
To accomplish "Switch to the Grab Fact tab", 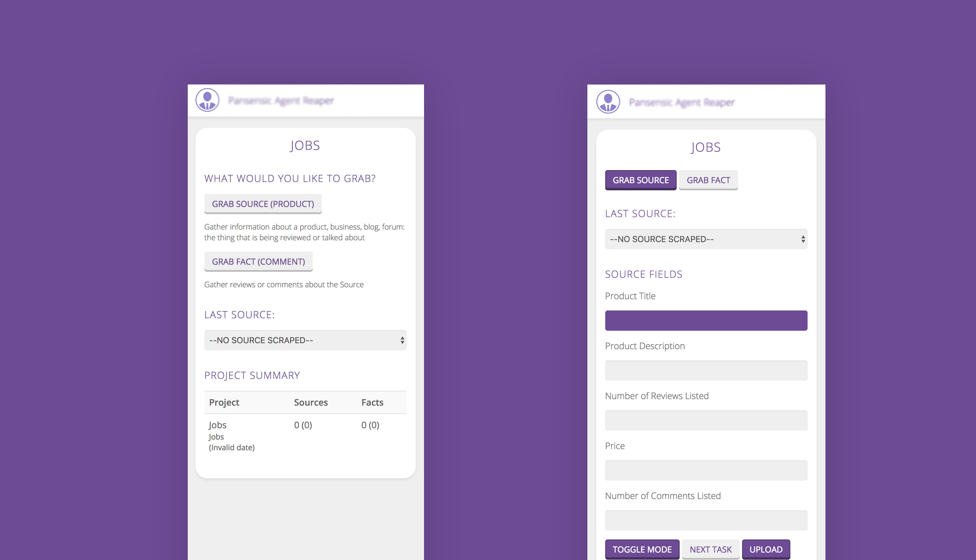I will pyautogui.click(x=708, y=180).
